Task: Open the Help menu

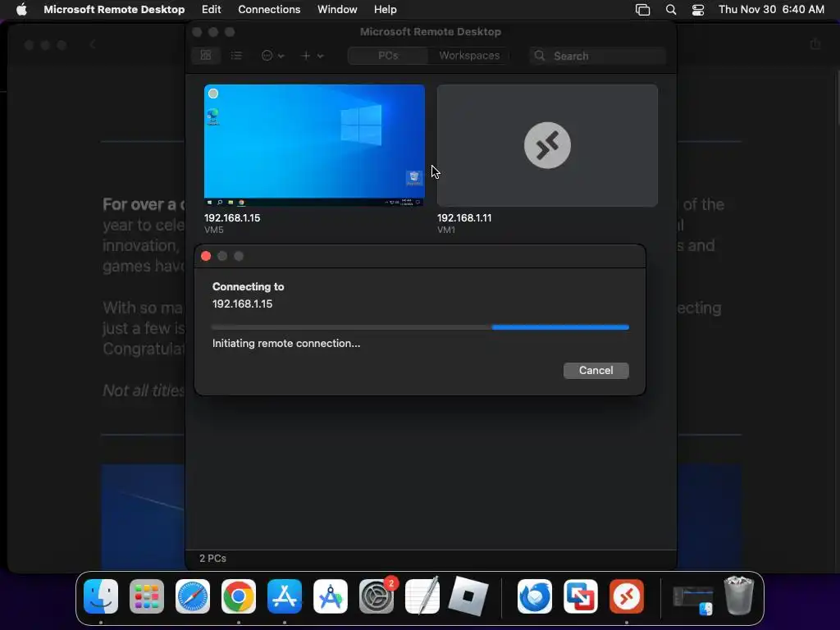Action: pyautogui.click(x=385, y=9)
